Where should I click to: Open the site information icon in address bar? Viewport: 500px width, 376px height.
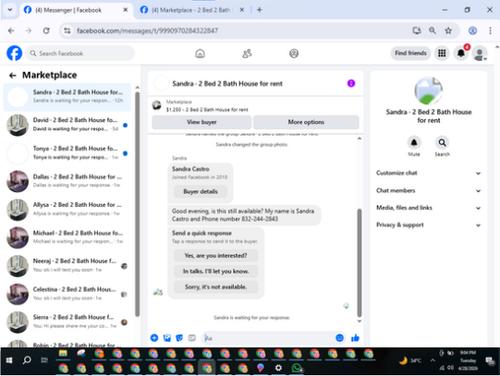67,31
